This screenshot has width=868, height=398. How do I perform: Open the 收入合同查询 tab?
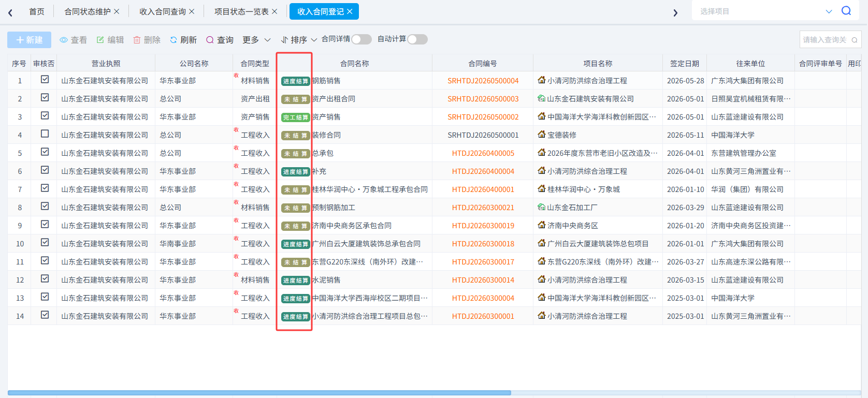coord(163,11)
